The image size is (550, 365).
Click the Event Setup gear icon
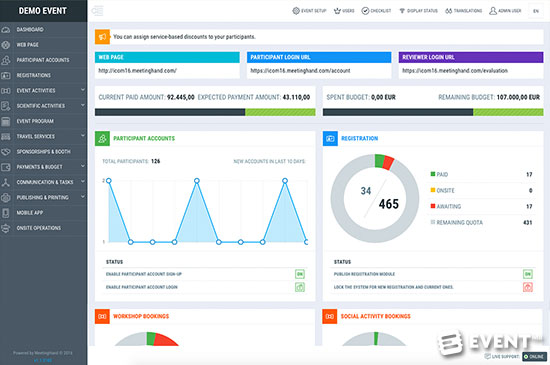point(296,11)
